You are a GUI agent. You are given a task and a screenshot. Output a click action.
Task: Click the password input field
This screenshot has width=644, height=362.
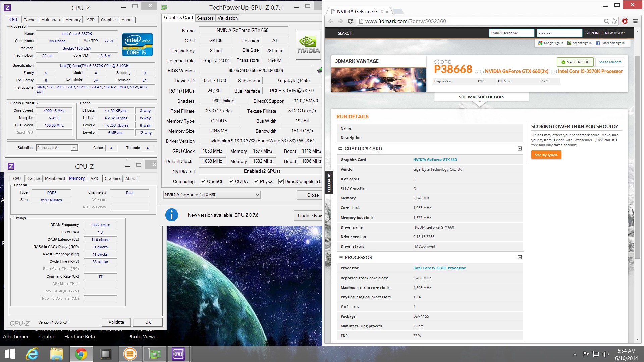pyautogui.click(x=559, y=33)
